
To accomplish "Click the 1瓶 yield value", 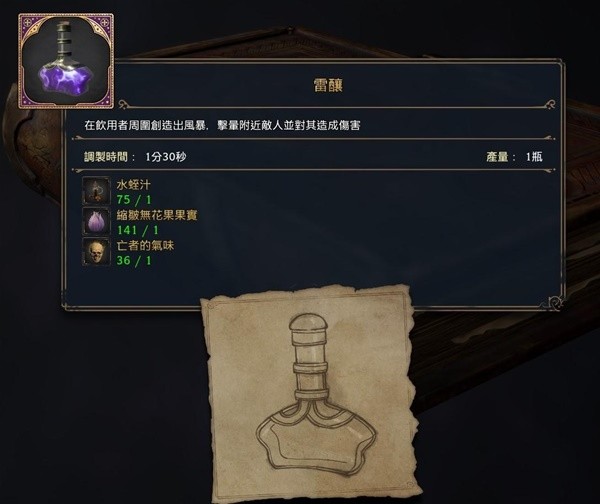I will tap(534, 157).
